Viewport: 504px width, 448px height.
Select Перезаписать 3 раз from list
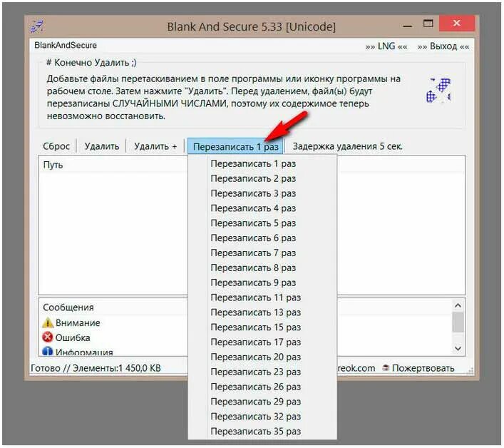(x=262, y=193)
